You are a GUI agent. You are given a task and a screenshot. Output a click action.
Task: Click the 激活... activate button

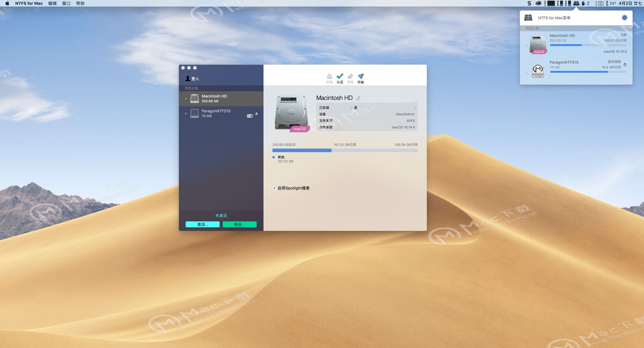[x=203, y=224]
